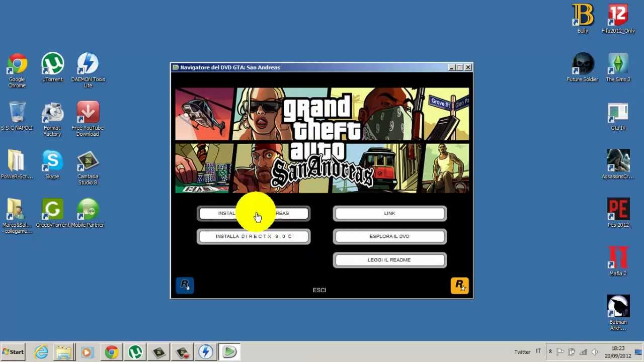Screen dimensions: 644x362
Task: Click the Esplora il DVD button
Action: [x=389, y=237]
